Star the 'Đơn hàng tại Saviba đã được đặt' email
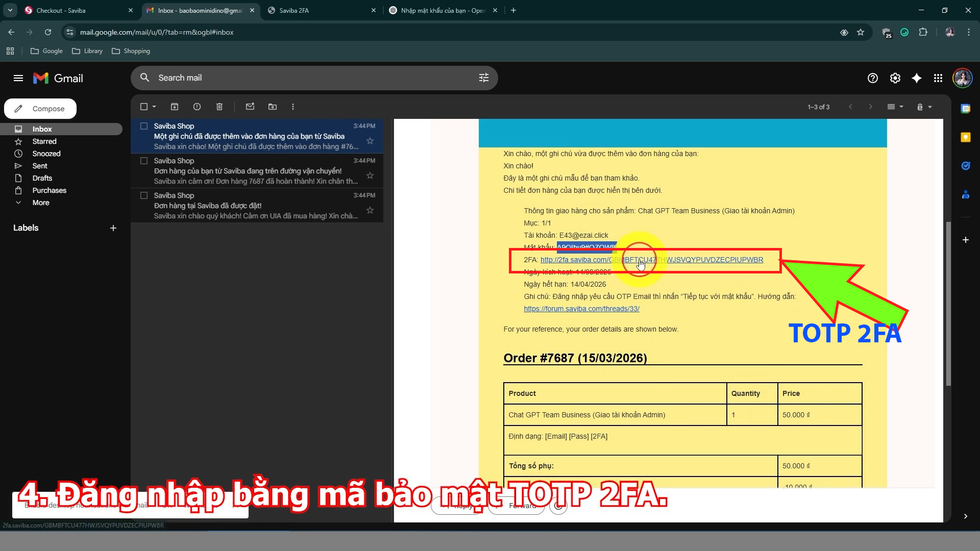The width and height of the screenshot is (980, 551). 370,210
